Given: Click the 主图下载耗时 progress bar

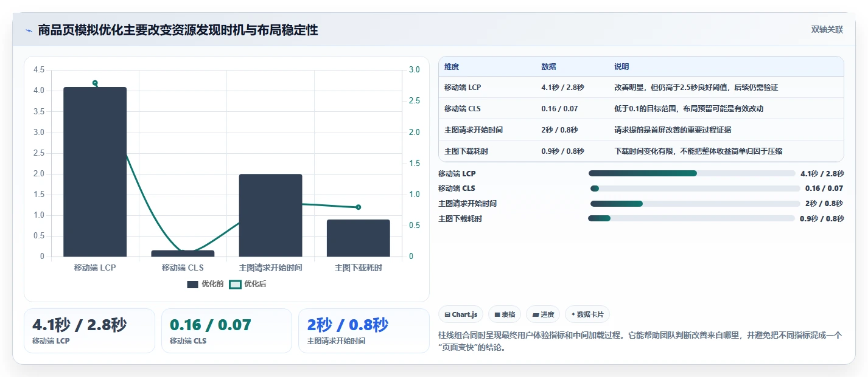Looking at the screenshot, I should coord(691,218).
